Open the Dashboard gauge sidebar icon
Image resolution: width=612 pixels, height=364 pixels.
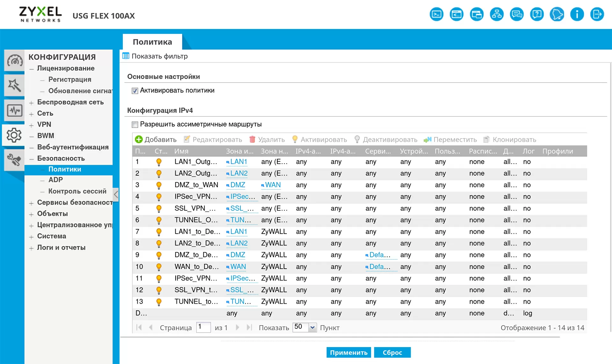tap(15, 61)
